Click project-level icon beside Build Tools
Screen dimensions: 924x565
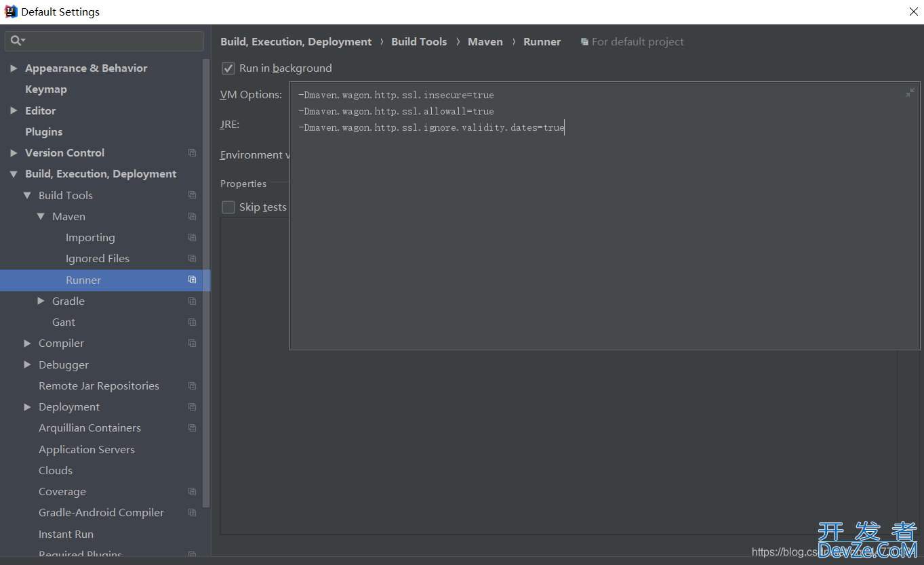click(193, 195)
